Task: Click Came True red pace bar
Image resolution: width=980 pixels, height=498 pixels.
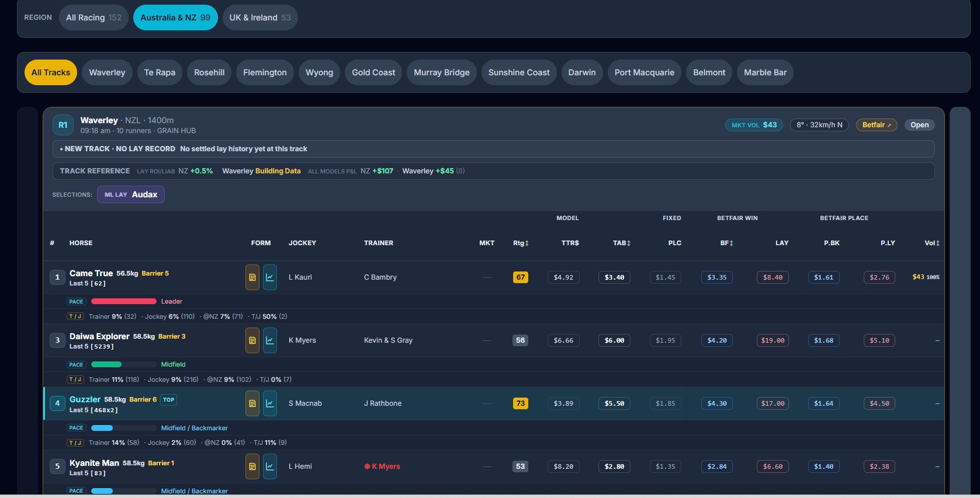Action: tap(124, 301)
